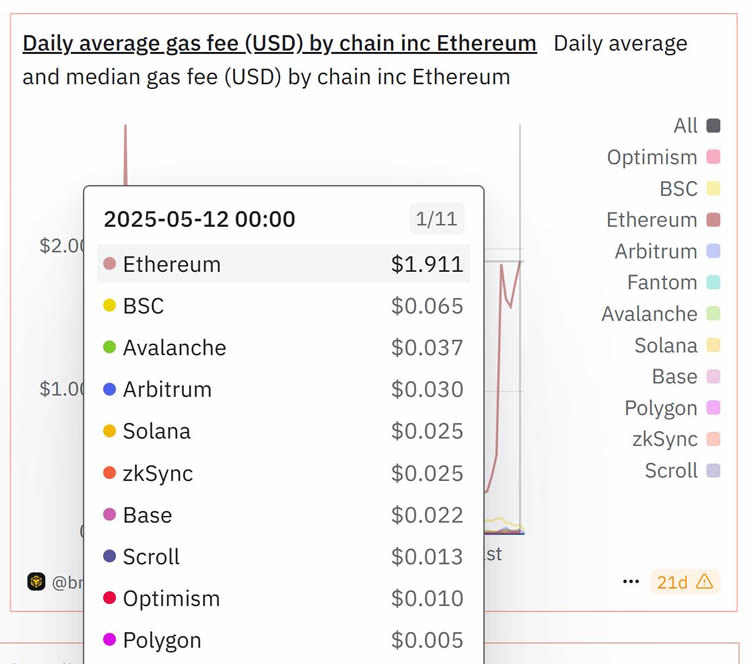Toggle Arbitrum legend entry
This screenshot has height=664, width=750.
[x=713, y=251]
